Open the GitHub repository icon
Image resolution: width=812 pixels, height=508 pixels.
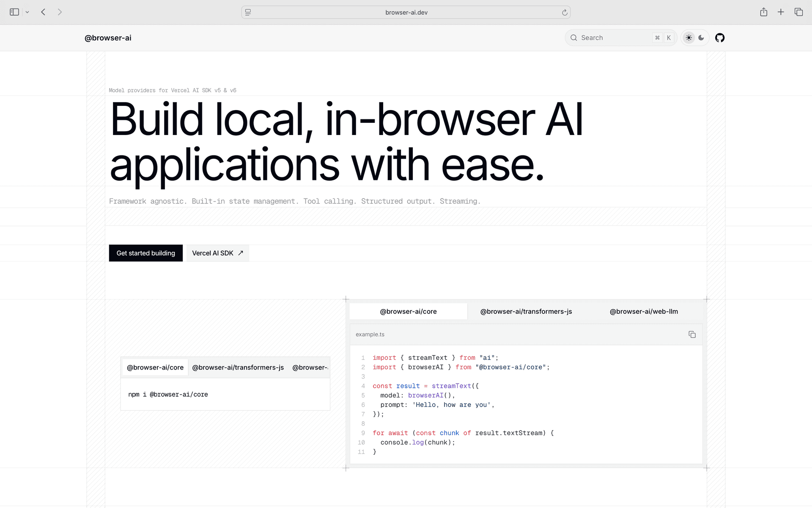(719, 38)
